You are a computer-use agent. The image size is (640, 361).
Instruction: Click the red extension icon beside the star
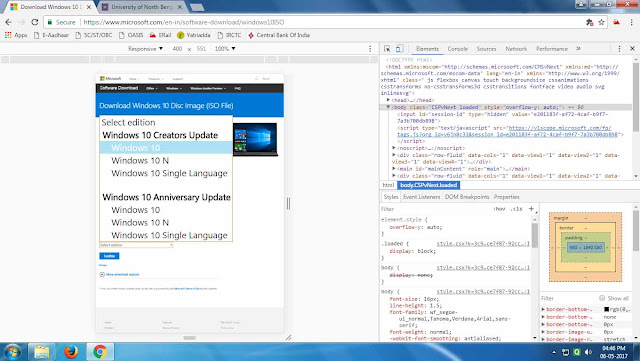[616, 22]
